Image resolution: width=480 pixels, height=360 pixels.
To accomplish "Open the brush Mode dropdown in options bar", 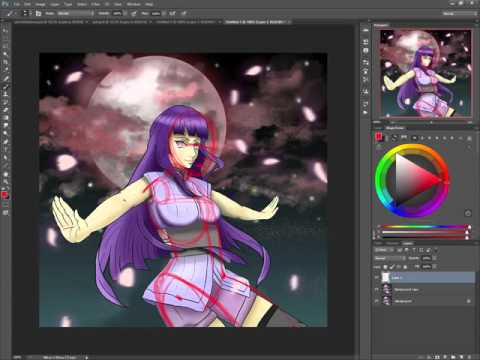I will (x=75, y=13).
